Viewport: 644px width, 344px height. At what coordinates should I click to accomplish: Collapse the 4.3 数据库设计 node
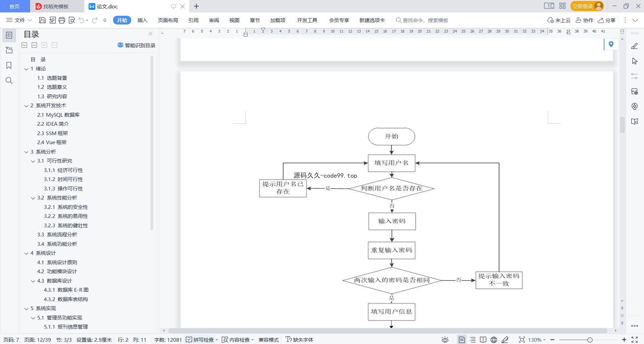pyautogui.click(x=33, y=281)
